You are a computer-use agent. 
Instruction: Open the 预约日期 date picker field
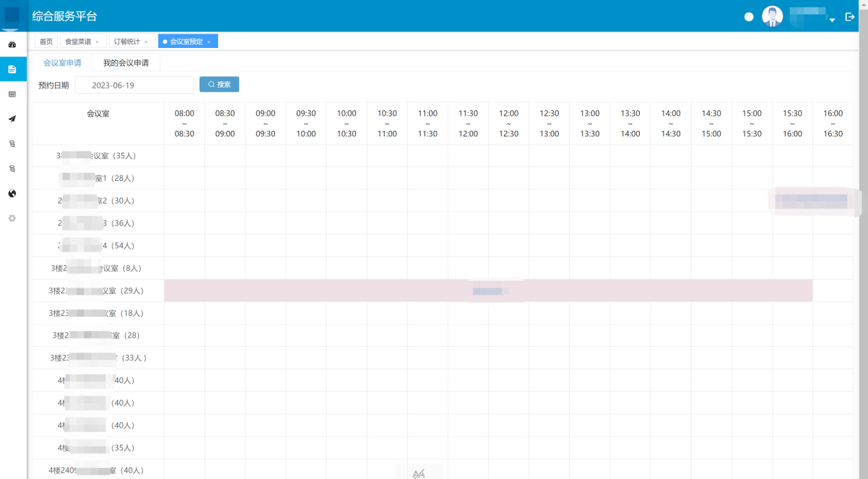[x=134, y=85]
